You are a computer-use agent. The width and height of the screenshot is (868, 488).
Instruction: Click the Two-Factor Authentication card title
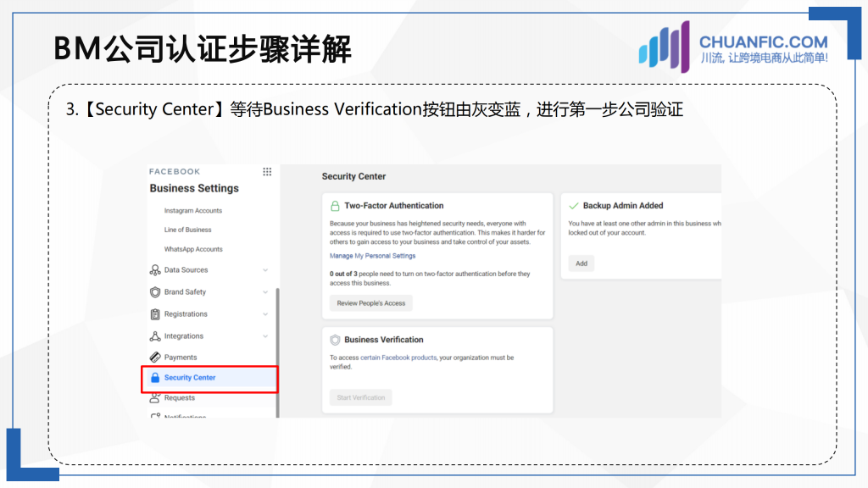point(394,206)
